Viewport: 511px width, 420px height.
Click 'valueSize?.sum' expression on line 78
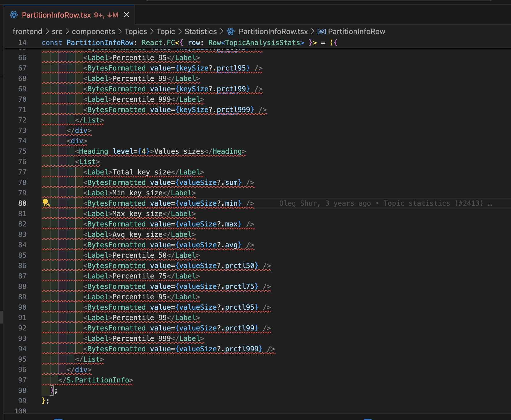point(208,183)
